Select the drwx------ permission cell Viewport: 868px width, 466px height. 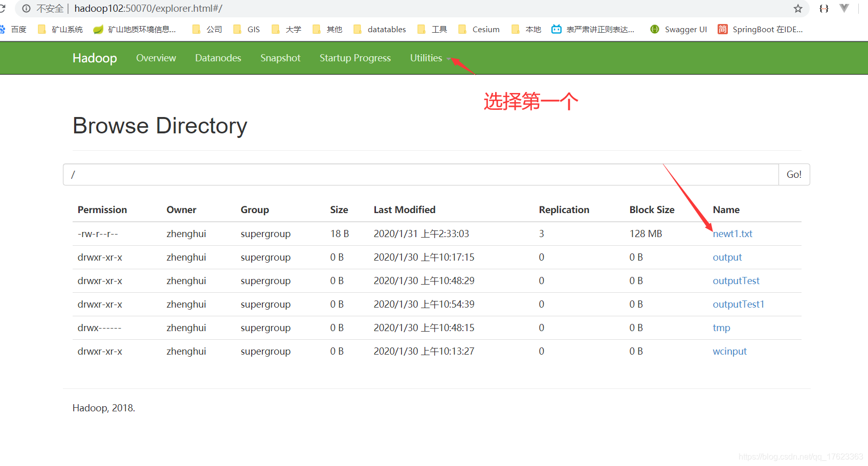pyautogui.click(x=99, y=328)
